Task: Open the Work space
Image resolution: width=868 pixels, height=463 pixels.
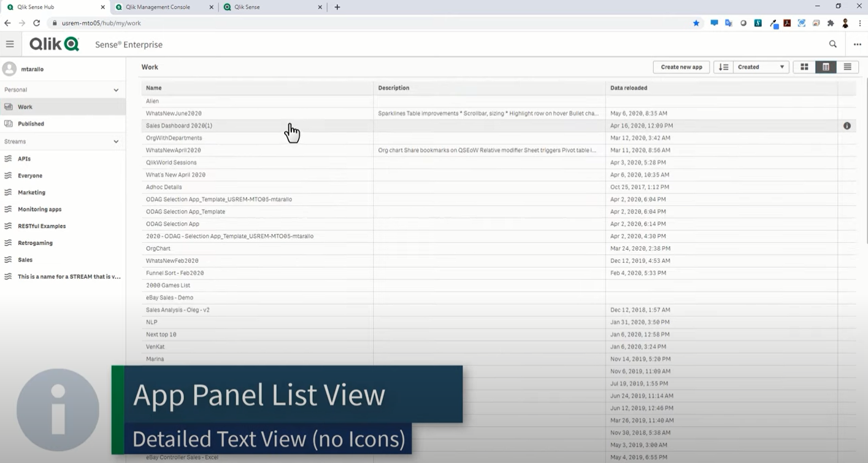Action: (63, 107)
